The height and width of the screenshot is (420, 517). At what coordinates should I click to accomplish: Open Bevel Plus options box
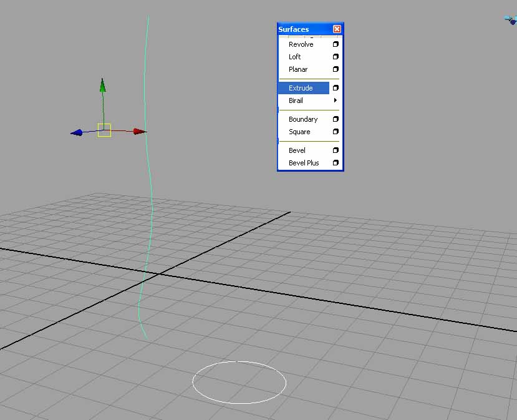[336, 163]
